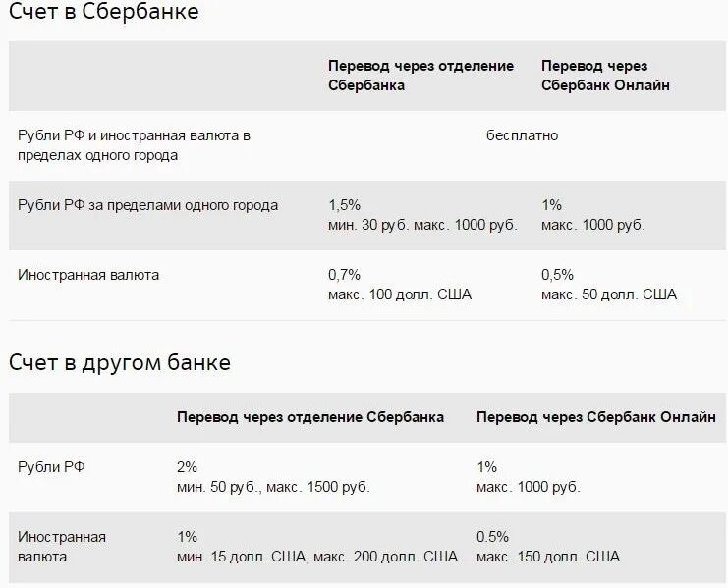728x588 pixels.
Task: Click 'Перевод через отделение Сбербанка' header in first table
Action: coord(420,76)
